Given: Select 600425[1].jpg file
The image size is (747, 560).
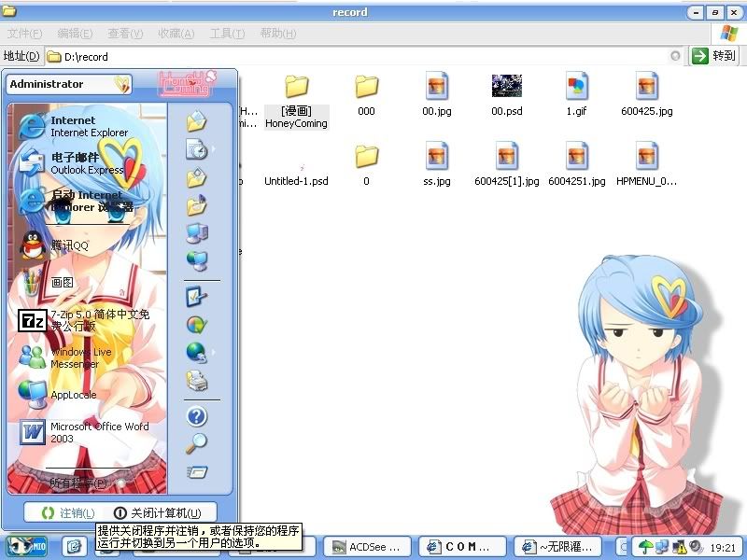Looking at the screenshot, I should pos(506,165).
